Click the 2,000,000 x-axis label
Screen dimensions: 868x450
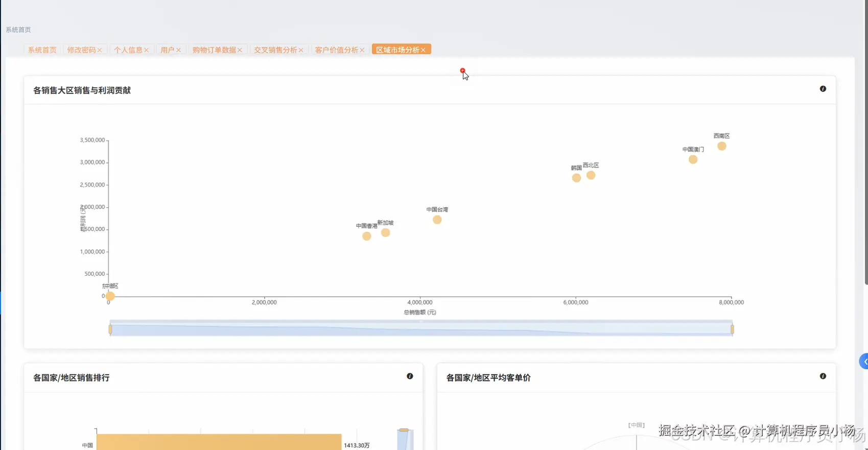point(264,302)
